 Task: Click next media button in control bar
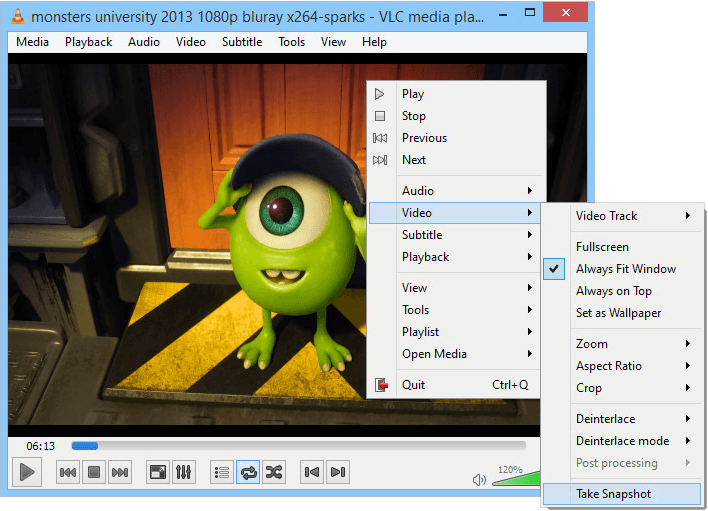point(120,473)
